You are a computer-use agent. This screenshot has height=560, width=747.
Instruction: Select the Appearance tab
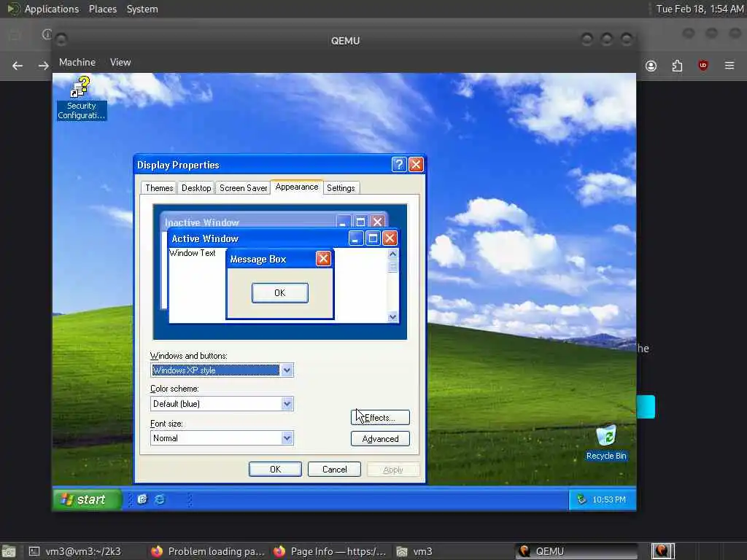[297, 187]
